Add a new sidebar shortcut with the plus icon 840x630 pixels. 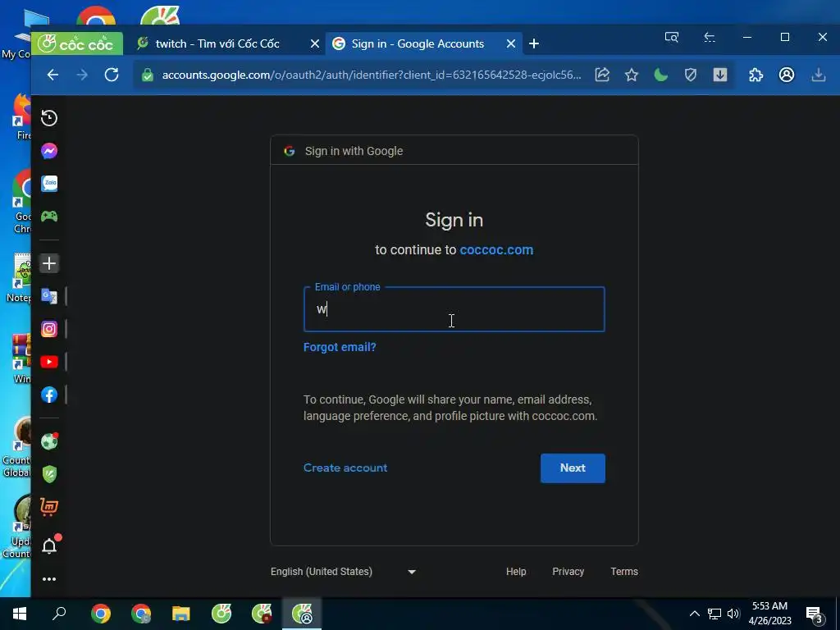pos(49,263)
